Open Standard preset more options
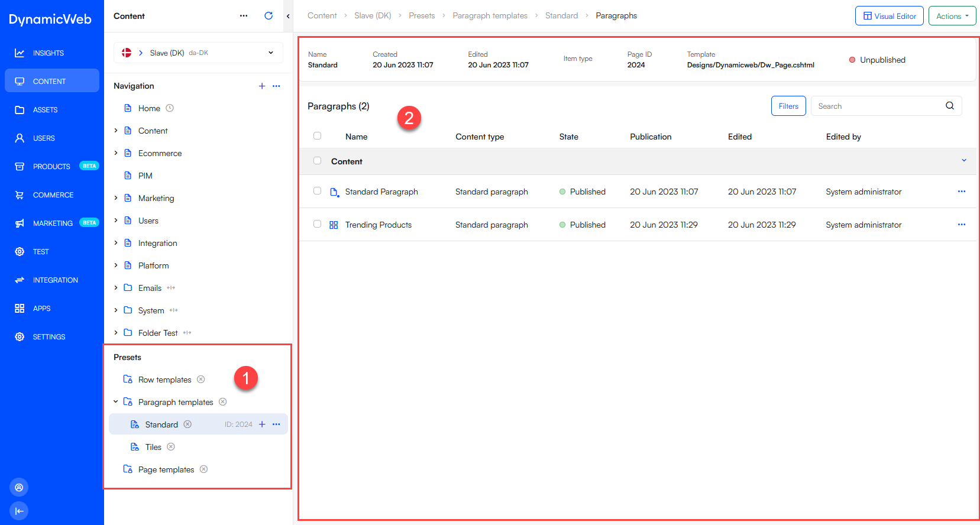 (276, 424)
